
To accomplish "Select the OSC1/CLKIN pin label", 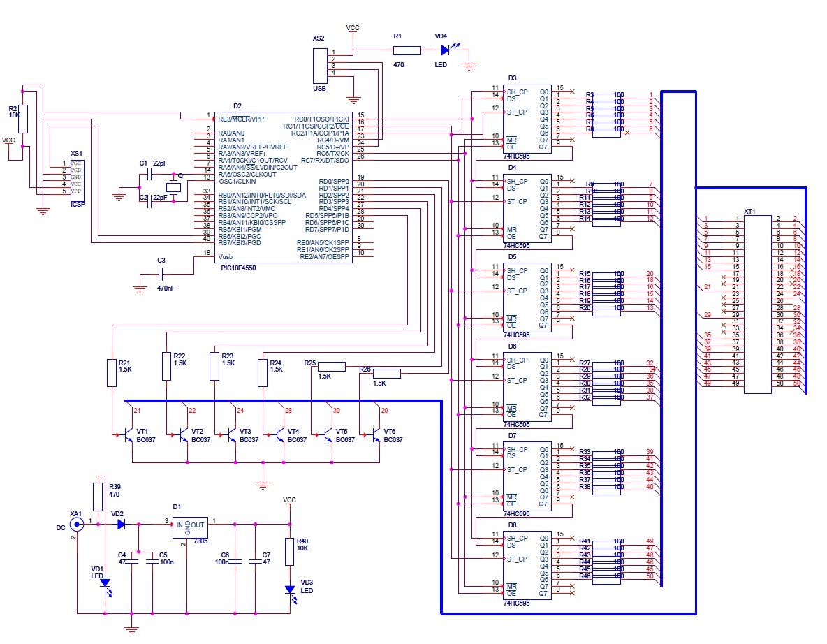I will [237, 181].
